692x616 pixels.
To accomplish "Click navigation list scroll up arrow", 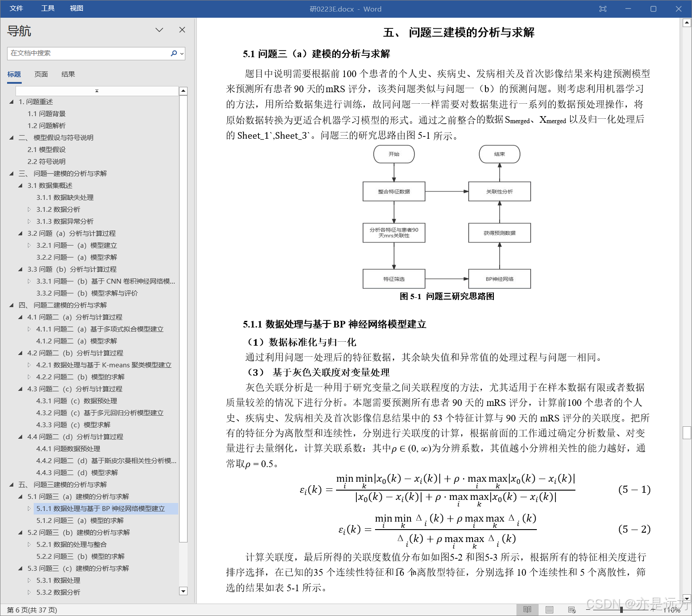I will [183, 91].
